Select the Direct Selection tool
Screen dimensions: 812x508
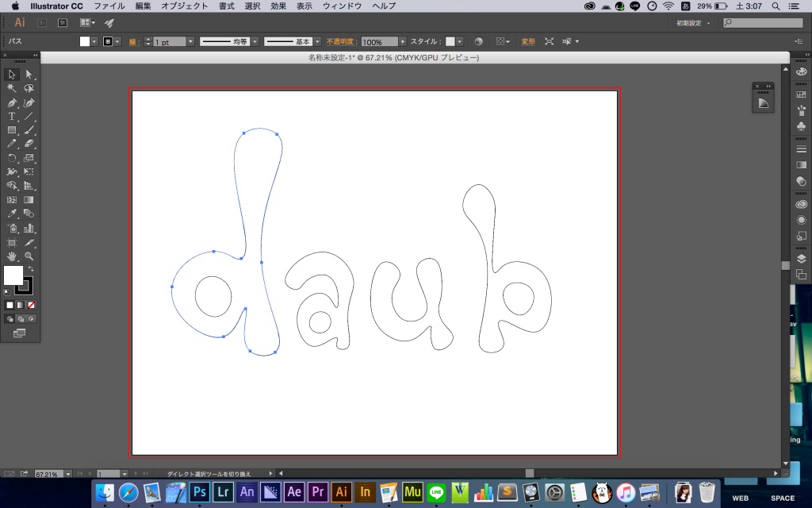(x=29, y=75)
